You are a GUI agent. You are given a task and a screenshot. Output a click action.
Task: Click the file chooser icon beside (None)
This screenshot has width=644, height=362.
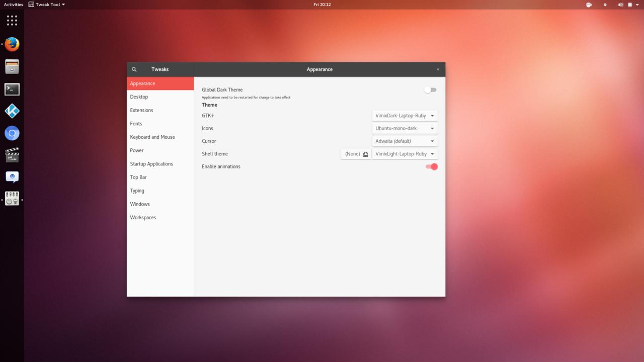point(365,154)
